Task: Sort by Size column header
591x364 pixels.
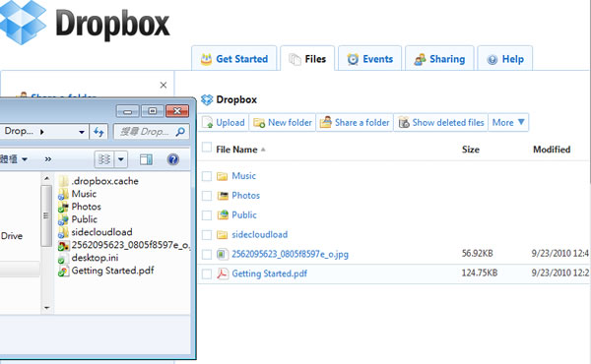Action: pyautogui.click(x=471, y=150)
